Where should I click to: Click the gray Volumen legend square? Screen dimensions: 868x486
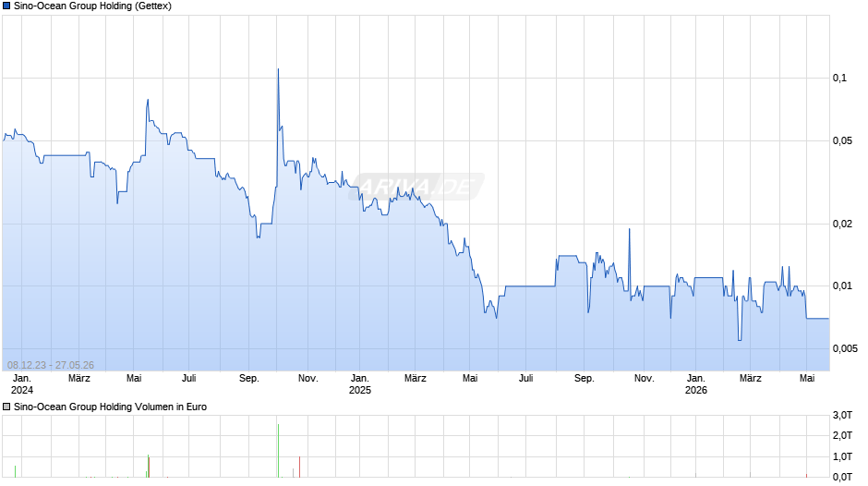6,407
